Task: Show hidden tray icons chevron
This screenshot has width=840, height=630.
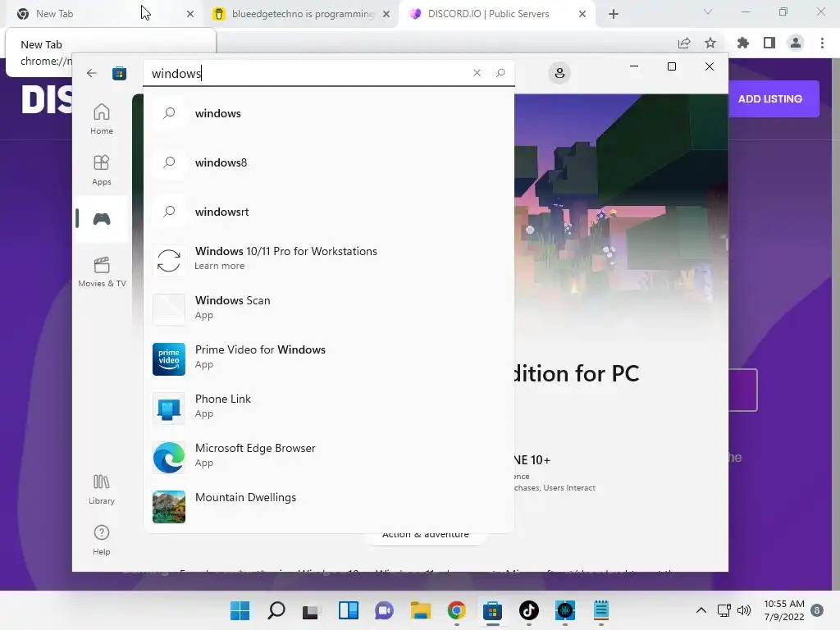Action: click(x=701, y=610)
